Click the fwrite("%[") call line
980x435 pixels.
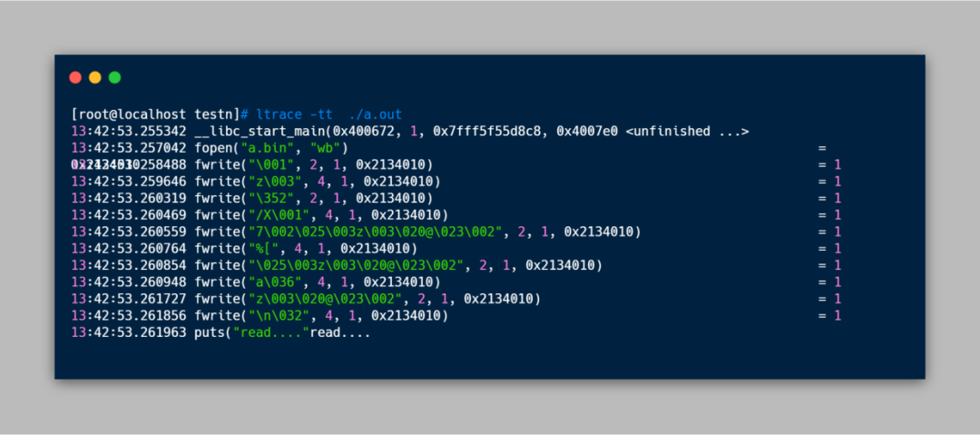(309, 249)
